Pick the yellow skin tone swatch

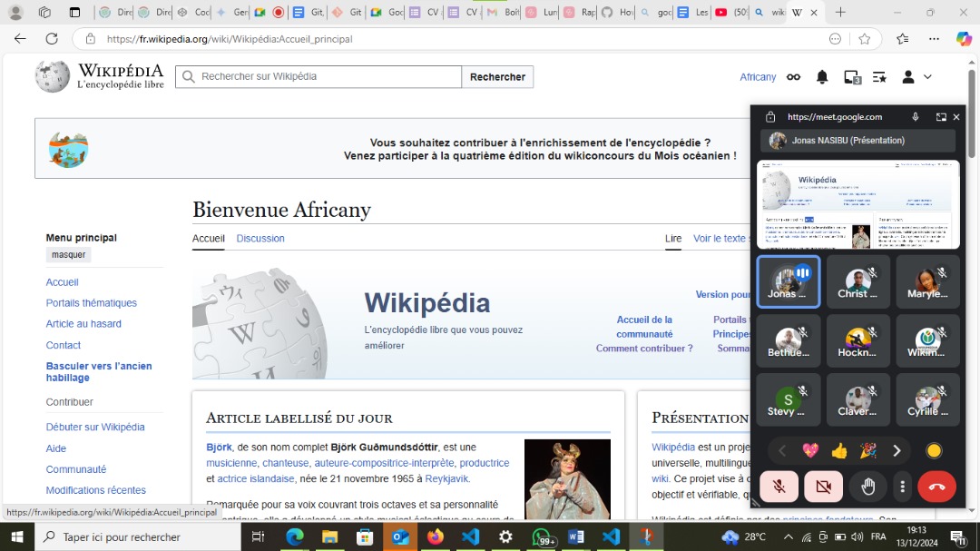(934, 450)
